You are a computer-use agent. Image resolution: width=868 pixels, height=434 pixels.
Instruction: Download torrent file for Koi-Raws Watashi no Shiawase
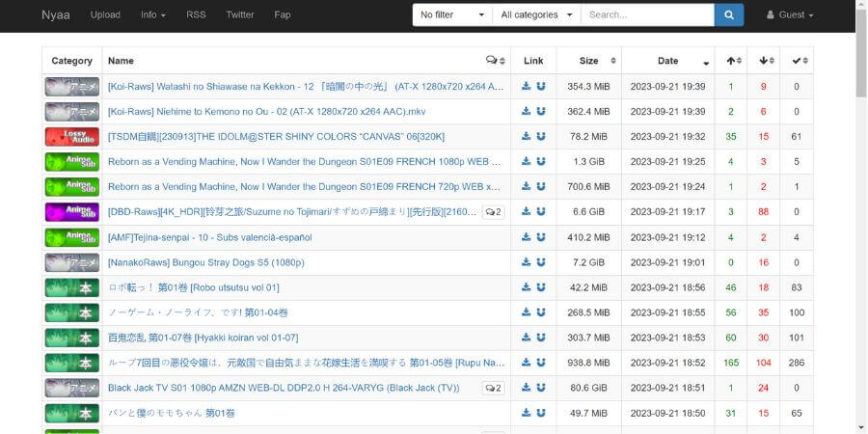(527, 87)
